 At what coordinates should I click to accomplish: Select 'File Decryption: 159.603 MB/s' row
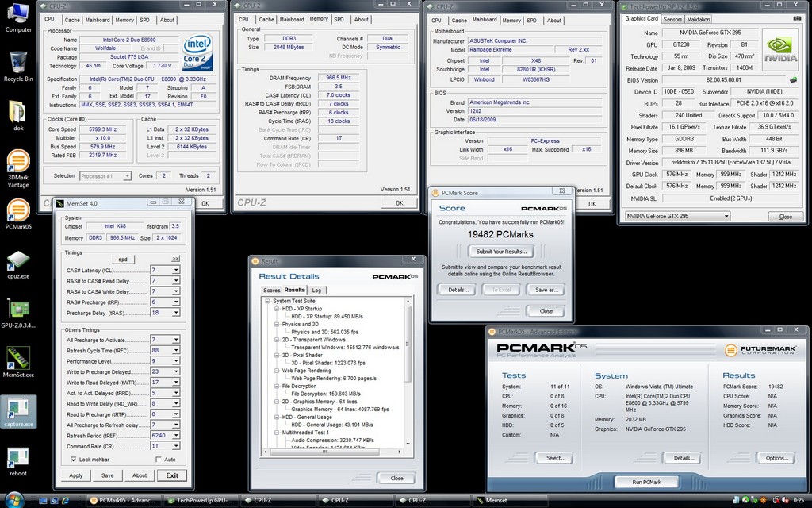(x=326, y=394)
